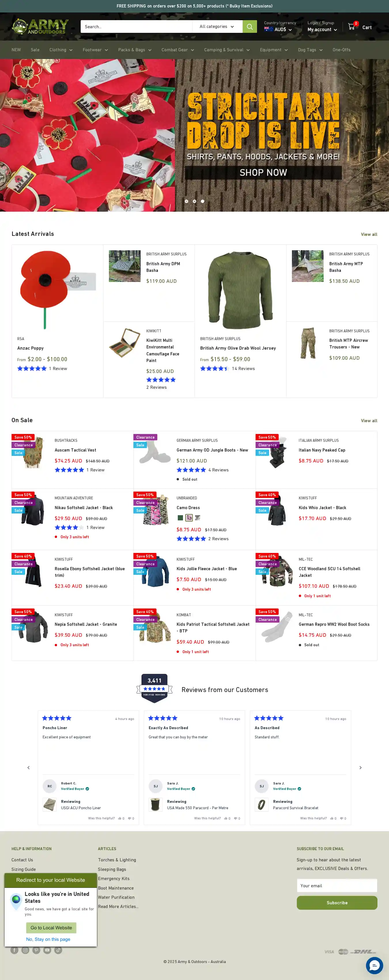The image size is (389, 980).
Task: Select the second hero carousel dot
Action: coord(194,201)
